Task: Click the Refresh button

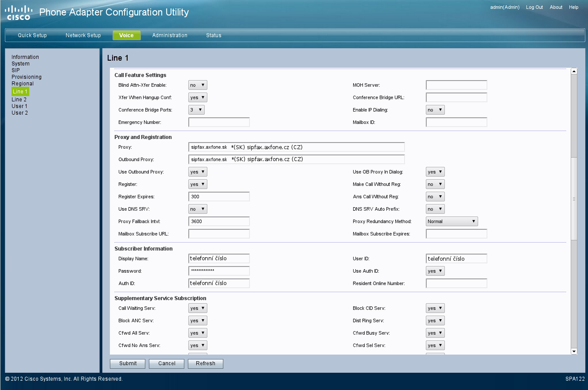Action: [x=206, y=363]
